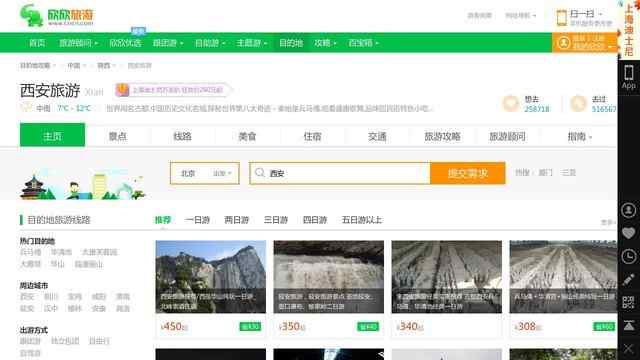640x360 pixels.
Task: Click the 三亚 hot search link
Action: (569, 173)
